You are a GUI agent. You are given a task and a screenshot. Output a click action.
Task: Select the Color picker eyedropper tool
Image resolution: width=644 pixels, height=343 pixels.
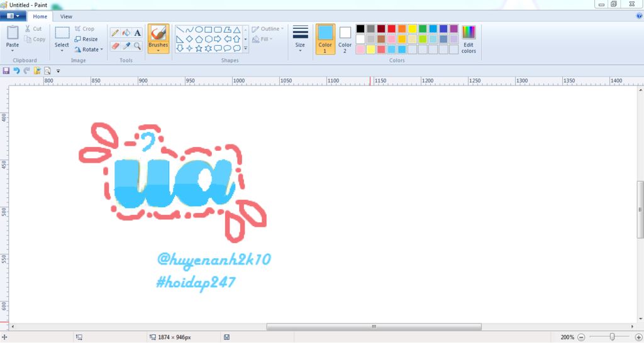click(126, 46)
